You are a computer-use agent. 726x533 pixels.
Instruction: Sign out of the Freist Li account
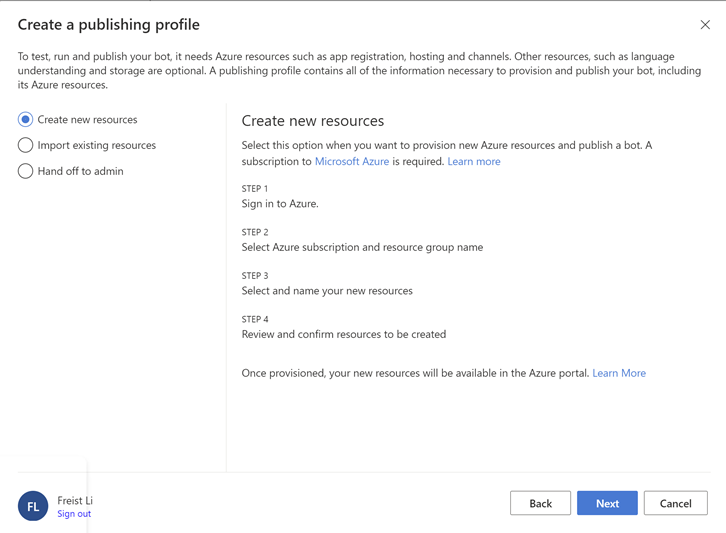point(74,514)
